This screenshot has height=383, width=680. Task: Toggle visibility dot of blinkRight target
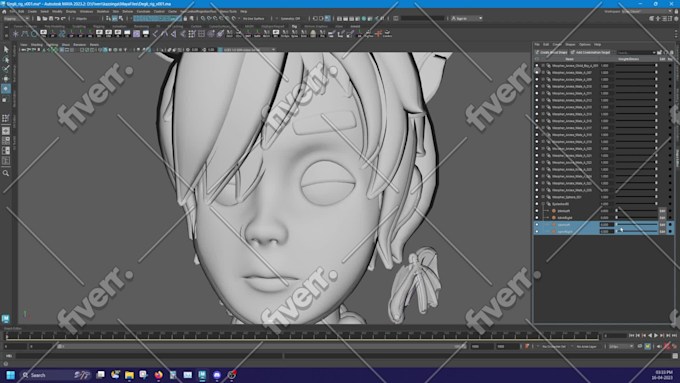(537, 218)
